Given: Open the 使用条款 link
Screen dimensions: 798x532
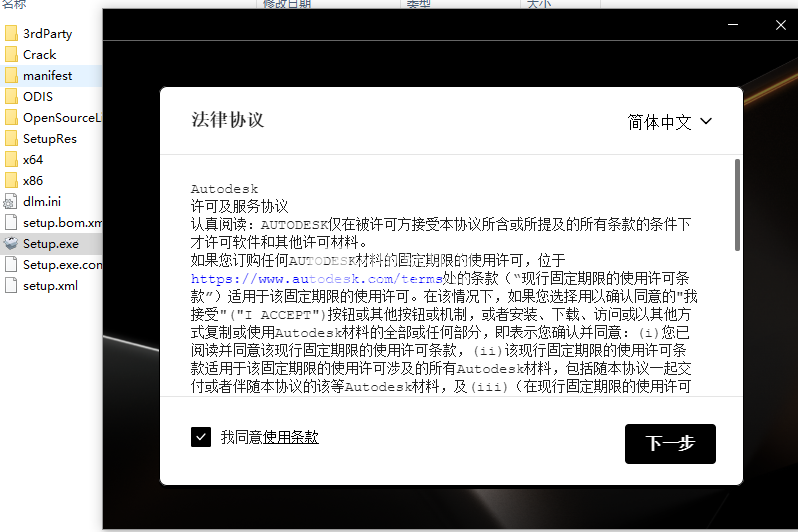Looking at the screenshot, I should coord(291,437).
